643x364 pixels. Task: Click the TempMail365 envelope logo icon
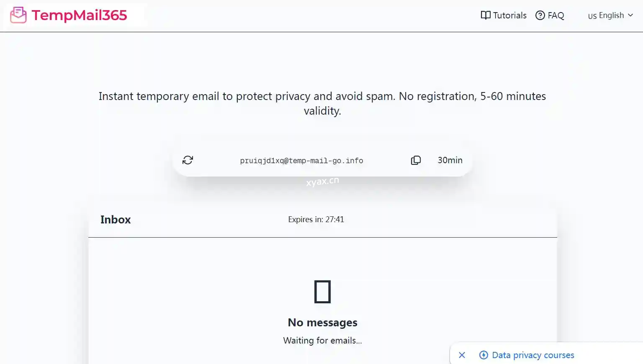click(18, 15)
